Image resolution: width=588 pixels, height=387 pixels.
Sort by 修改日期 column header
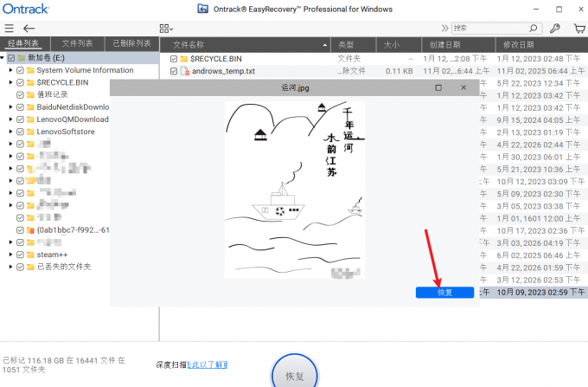pos(541,45)
